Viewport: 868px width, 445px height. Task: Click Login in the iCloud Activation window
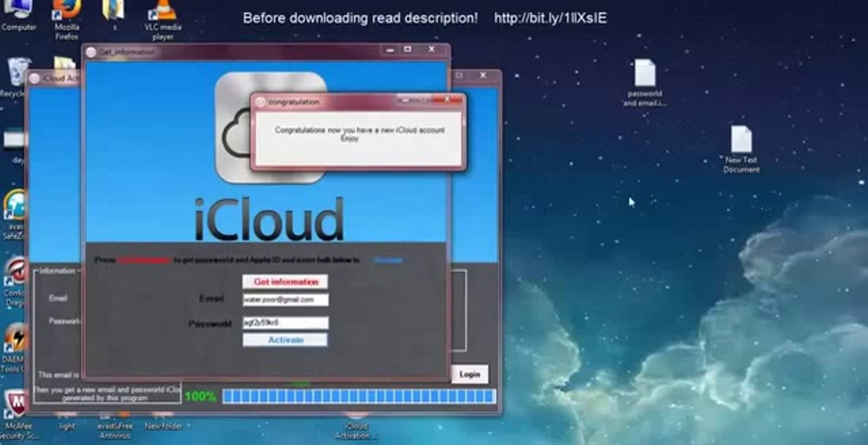[x=469, y=375]
